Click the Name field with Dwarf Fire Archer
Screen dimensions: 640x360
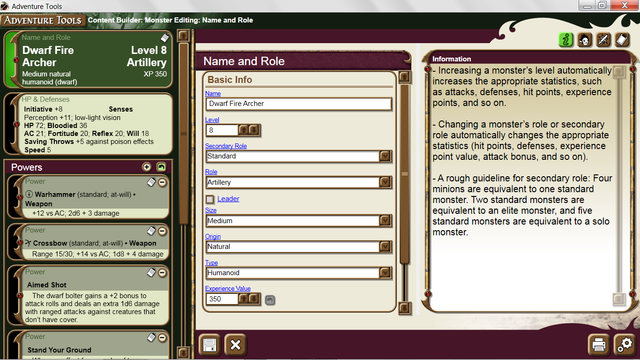[x=299, y=104]
